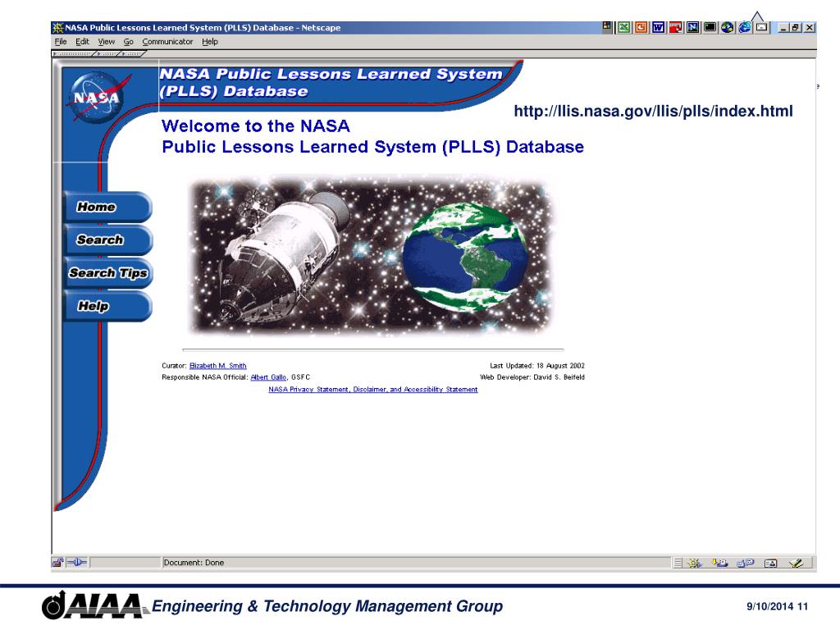Click the "Welcome to the NASA" heading
Viewport: 840px width, 630px height.
[x=256, y=126]
